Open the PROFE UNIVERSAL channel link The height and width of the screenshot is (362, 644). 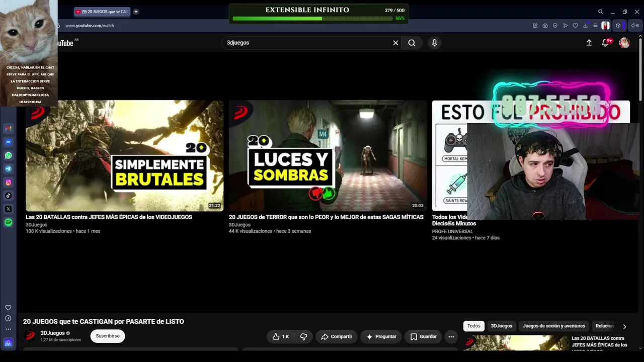tap(452, 231)
